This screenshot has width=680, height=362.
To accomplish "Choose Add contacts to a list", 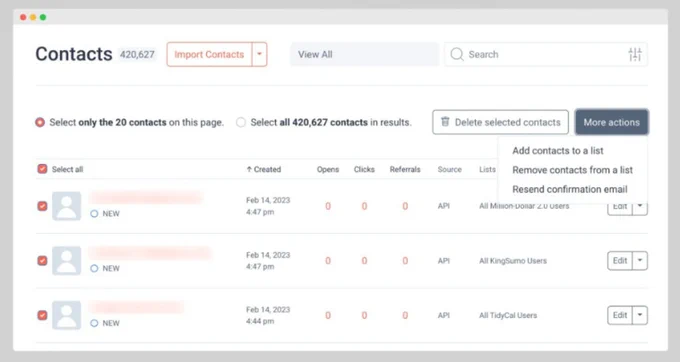I will (558, 150).
